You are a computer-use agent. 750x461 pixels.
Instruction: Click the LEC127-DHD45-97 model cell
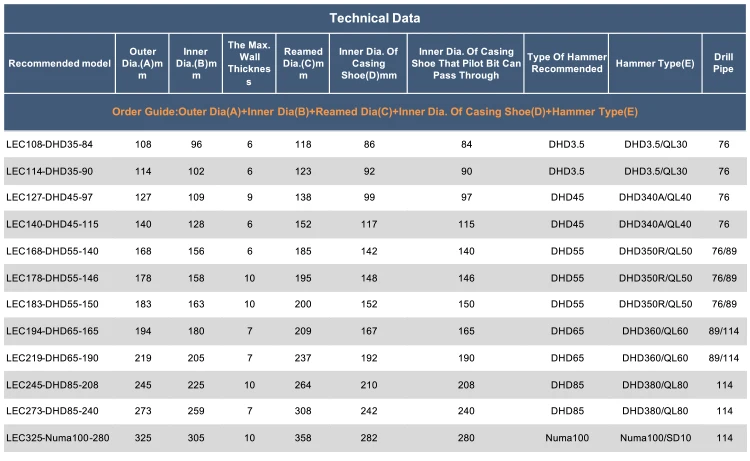[50, 197]
